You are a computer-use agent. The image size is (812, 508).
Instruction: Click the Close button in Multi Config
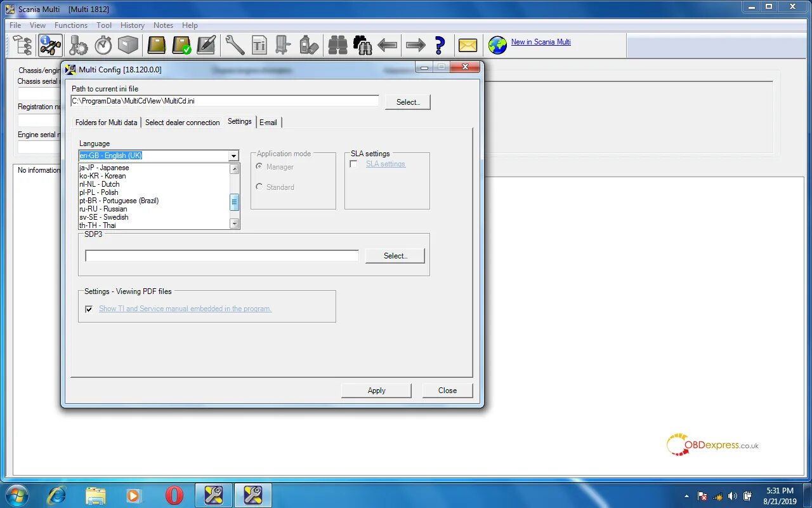(x=447, y=391)
